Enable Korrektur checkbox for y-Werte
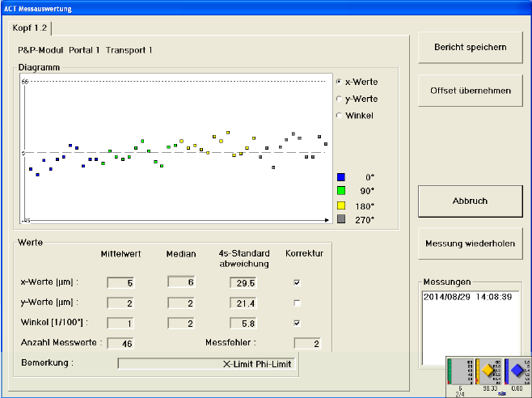The height and width of the screenshot is (398, 532). [x=297, y=303]
